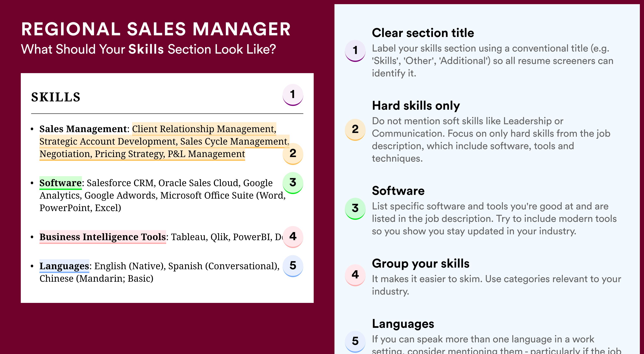This screenshot has height=354, width=644.
Task: Click the number 5 badge beside Languages tip
Action: [x=355, y=342]
